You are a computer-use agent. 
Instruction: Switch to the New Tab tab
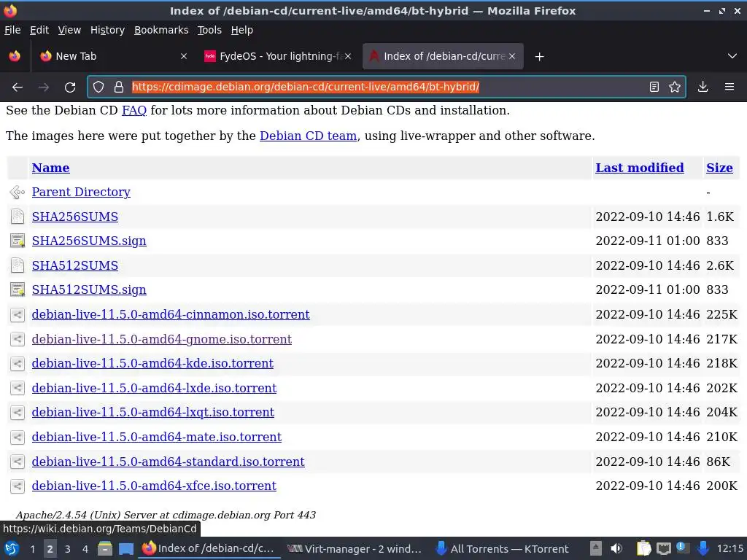[112, 56]
